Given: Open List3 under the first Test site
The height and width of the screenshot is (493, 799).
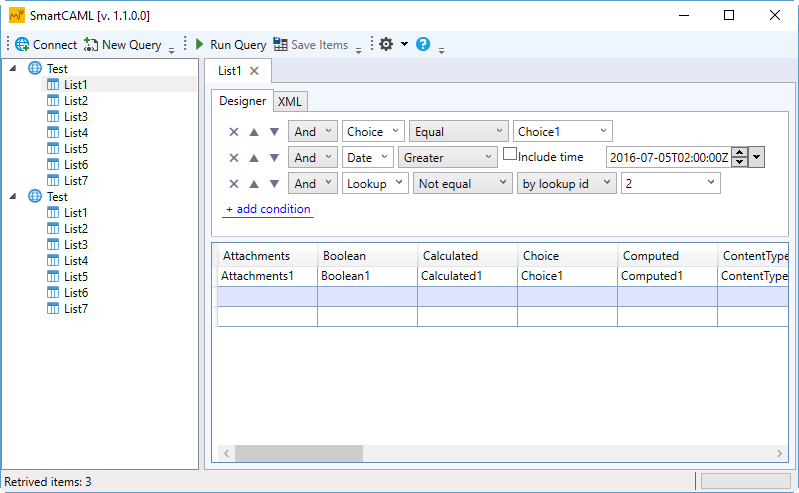Looking at the screenshot, I should 75,117.
